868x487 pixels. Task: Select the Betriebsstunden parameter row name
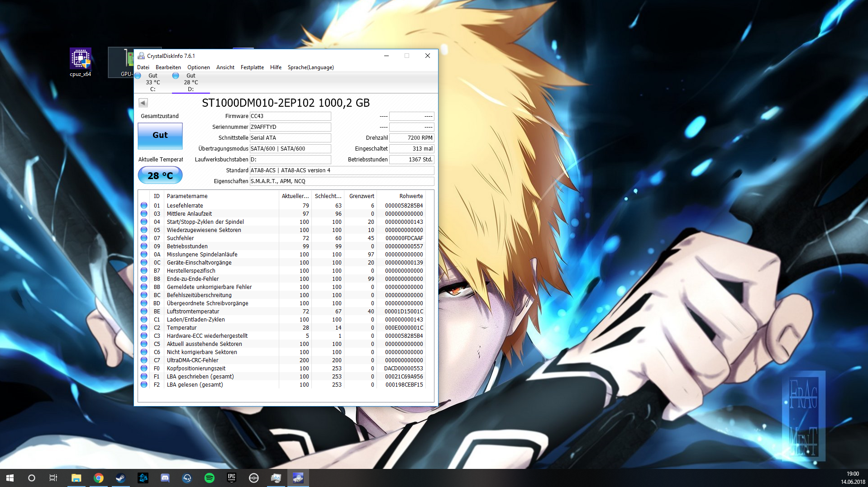point(187,246)
